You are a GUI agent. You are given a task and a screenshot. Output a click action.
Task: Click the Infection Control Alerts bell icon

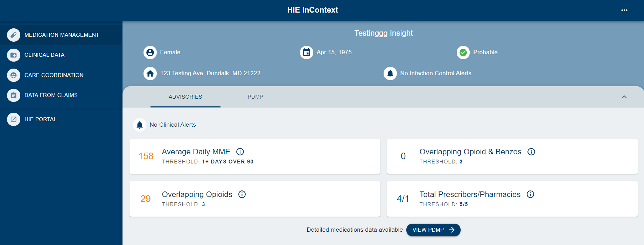pyautogui.click(x=390, y=73)
